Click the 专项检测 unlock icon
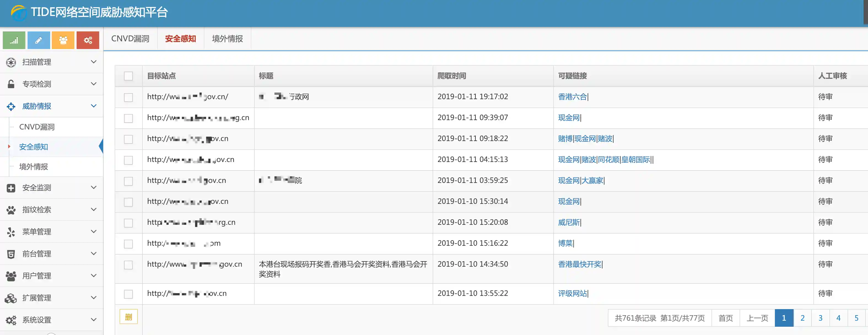 click(x=11, y=84)
